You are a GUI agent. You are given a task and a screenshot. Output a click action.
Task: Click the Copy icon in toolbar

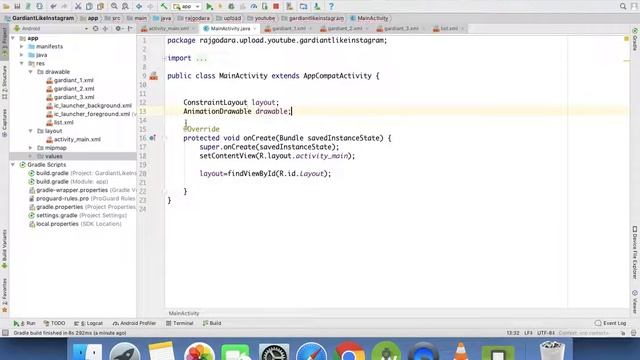pos(89,7)
